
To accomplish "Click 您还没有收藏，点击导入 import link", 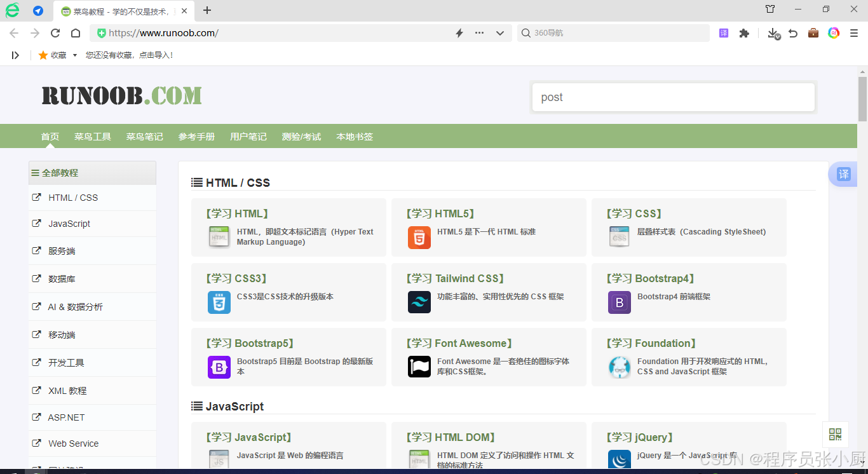I will pos(130,55).
